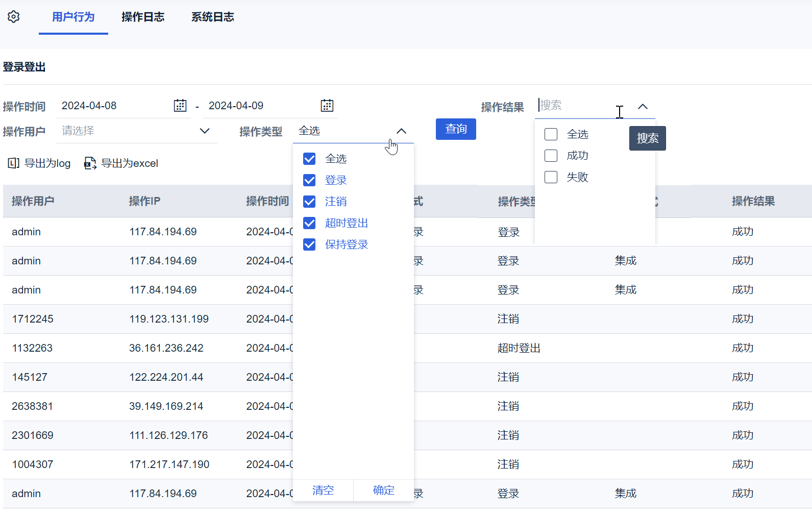Open the end date calendar picker

tap(327, 106)
